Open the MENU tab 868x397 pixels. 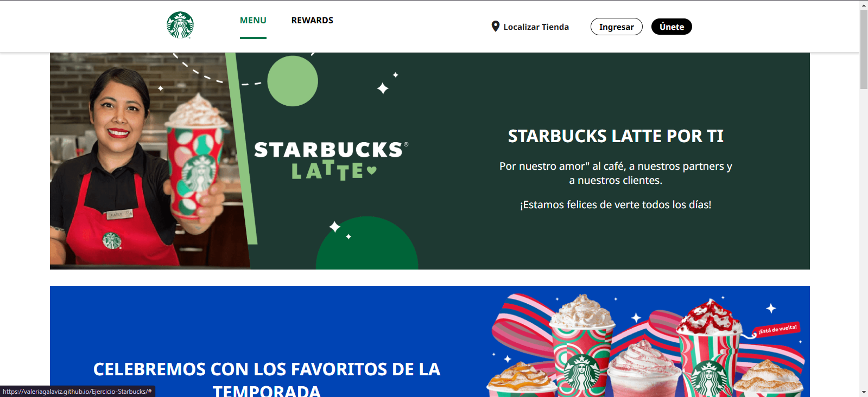click(x=253, y=21)
